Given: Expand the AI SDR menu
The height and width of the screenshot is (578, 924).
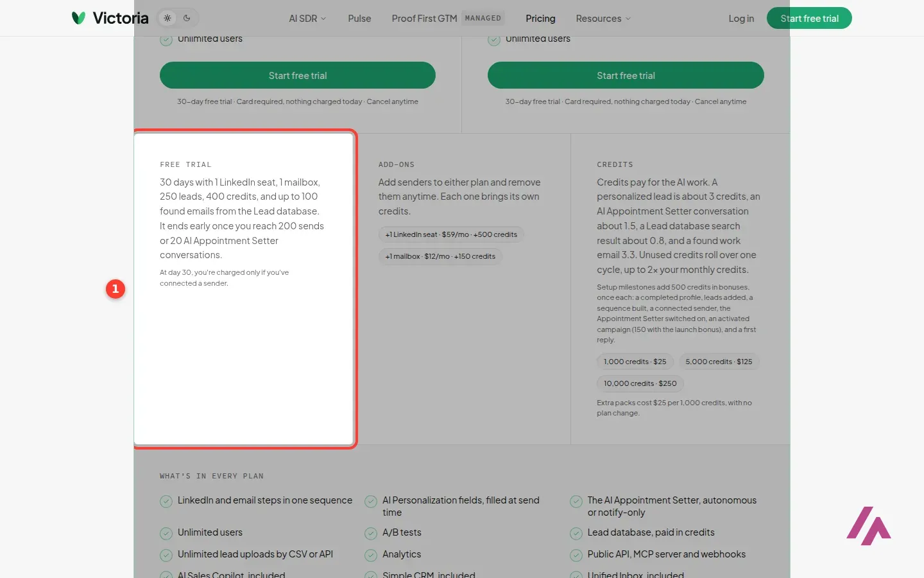Looking at the screenshot, I should tap(307, 19).
